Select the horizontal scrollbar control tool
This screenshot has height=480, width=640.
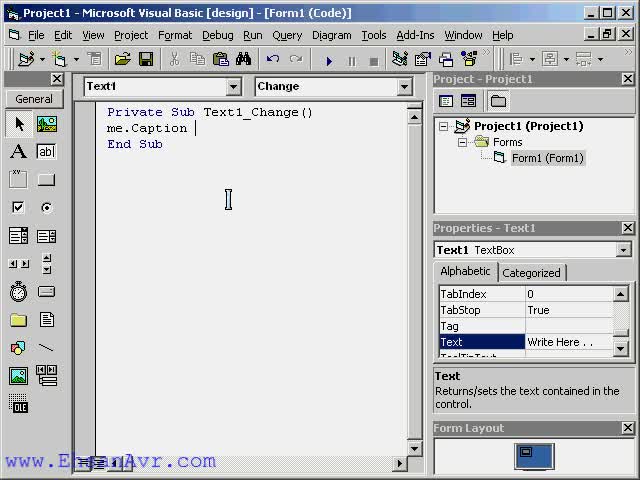point(19,264)
